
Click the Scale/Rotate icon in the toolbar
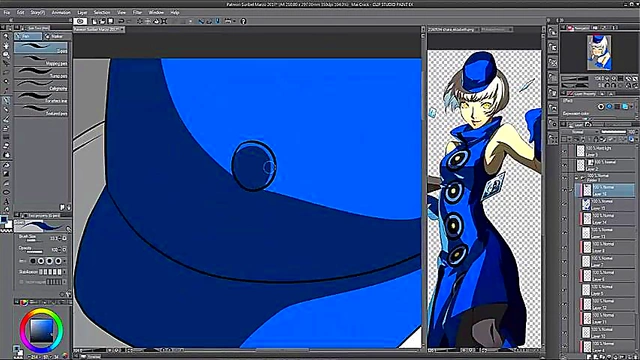coord(164,21)
